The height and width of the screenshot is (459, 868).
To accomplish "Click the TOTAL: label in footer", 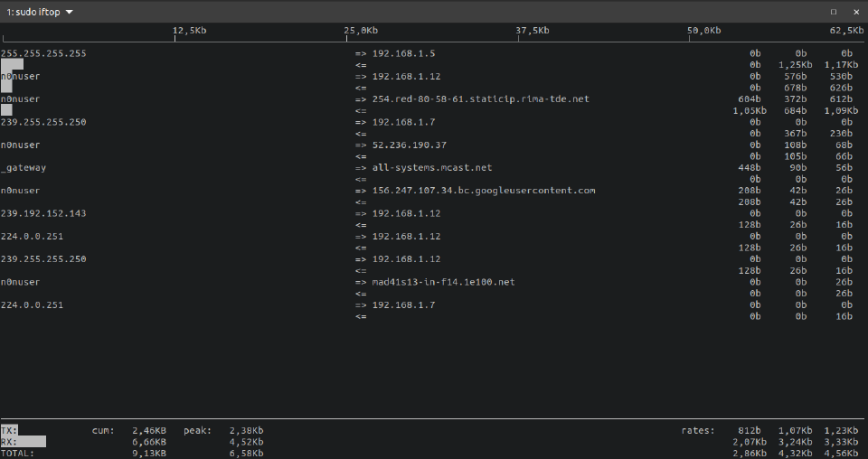I will click(17, 454).
